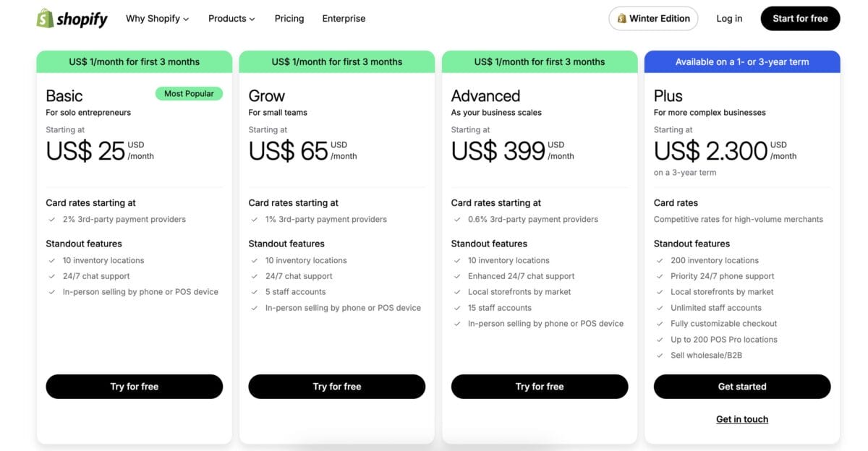Click the checkmark beside Sell wholesale/B2B
868x451 pixels.
[x=660, y=355]
